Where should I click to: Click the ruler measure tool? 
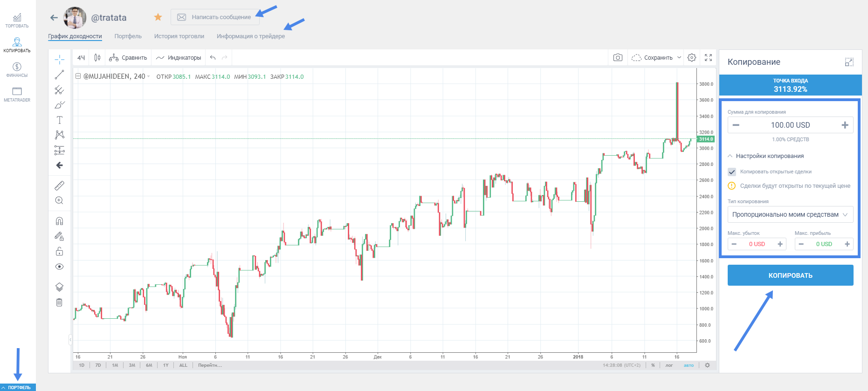(x=59, y=185)
